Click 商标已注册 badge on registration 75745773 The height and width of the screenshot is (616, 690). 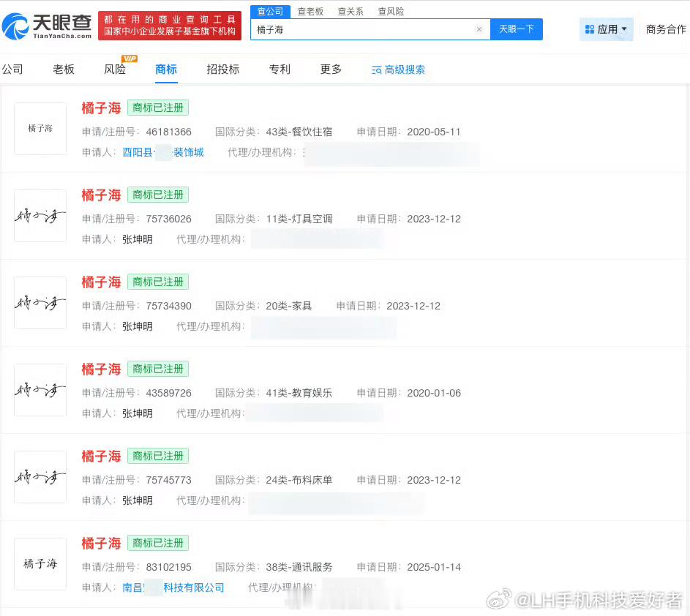[x=158, y=457]
